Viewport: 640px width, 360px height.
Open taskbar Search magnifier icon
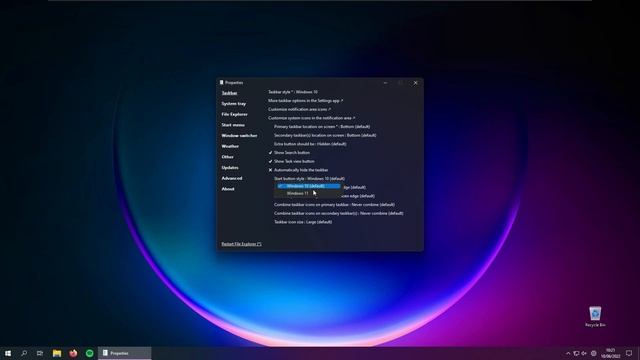click(24, 353)
